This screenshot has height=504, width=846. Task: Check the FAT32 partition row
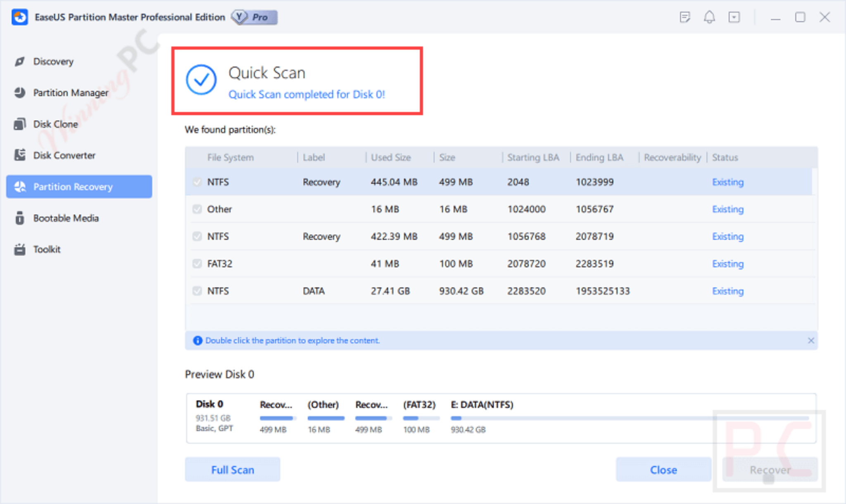197,263
